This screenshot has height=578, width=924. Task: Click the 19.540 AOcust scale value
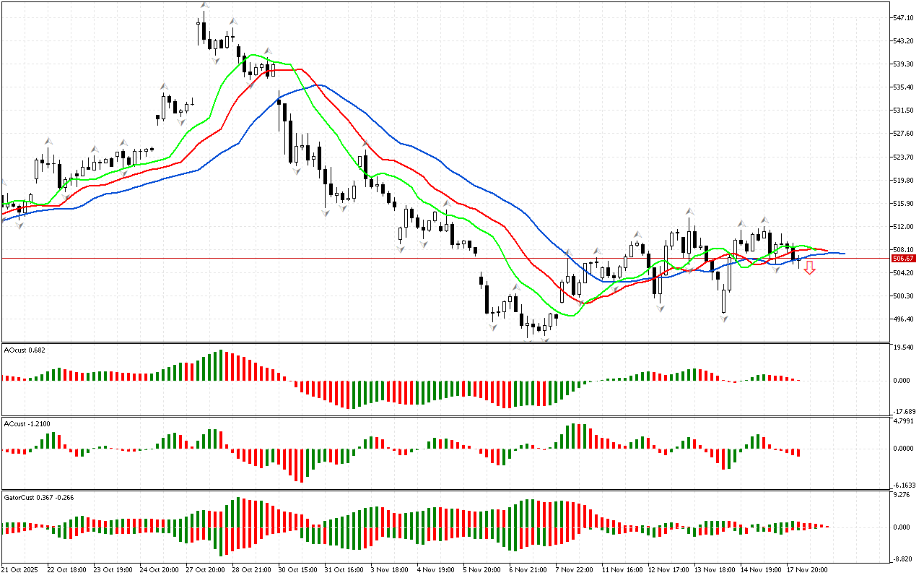point(904,348)
